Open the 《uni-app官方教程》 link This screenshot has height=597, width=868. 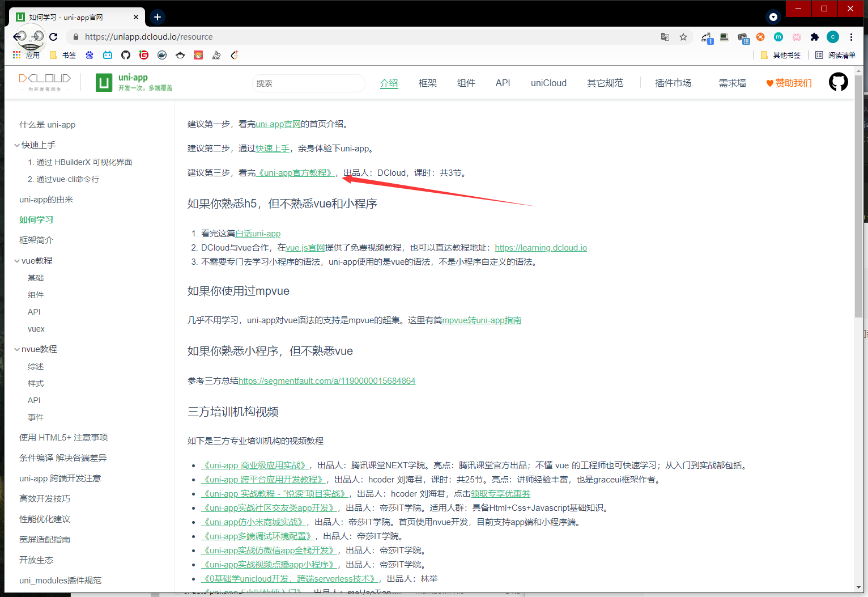[x=295, y=172]
